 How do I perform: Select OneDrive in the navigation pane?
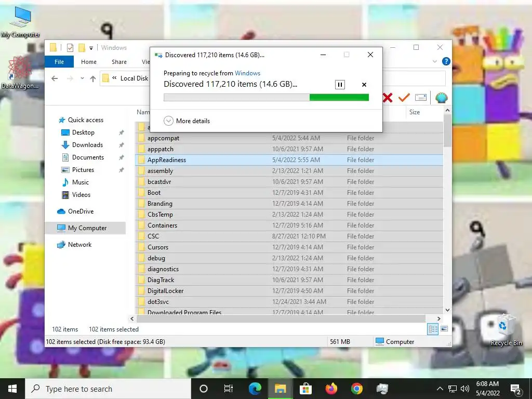tap(81, 211)
